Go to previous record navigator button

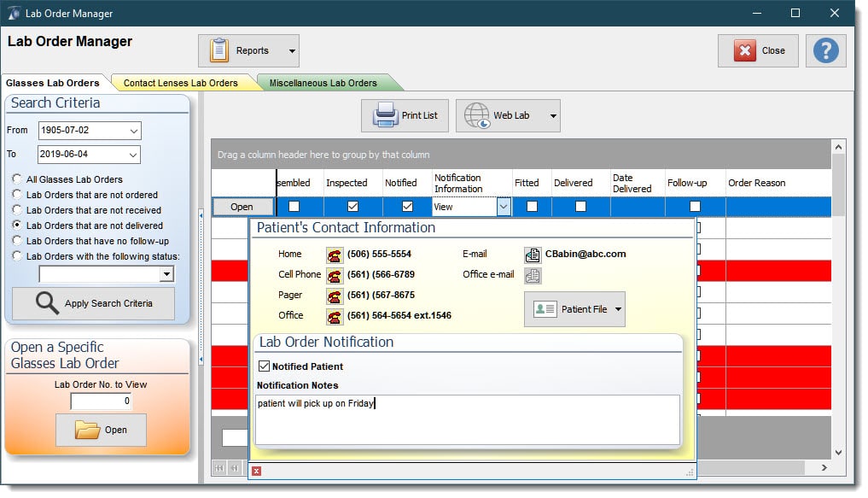235,468
